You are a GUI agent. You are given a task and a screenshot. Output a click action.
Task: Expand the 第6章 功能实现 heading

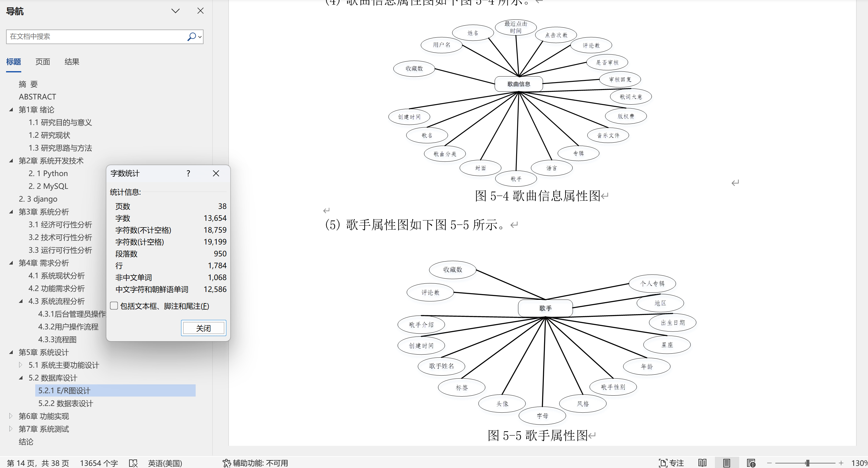click(11, 416)
